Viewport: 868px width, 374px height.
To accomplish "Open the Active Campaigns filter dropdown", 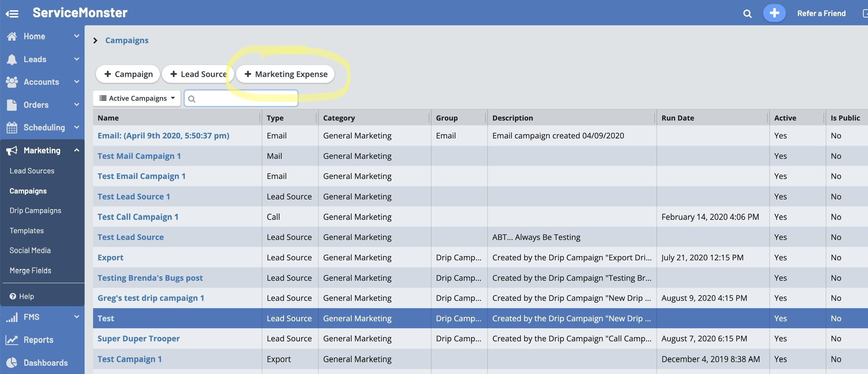I will (x=137, y=98).
